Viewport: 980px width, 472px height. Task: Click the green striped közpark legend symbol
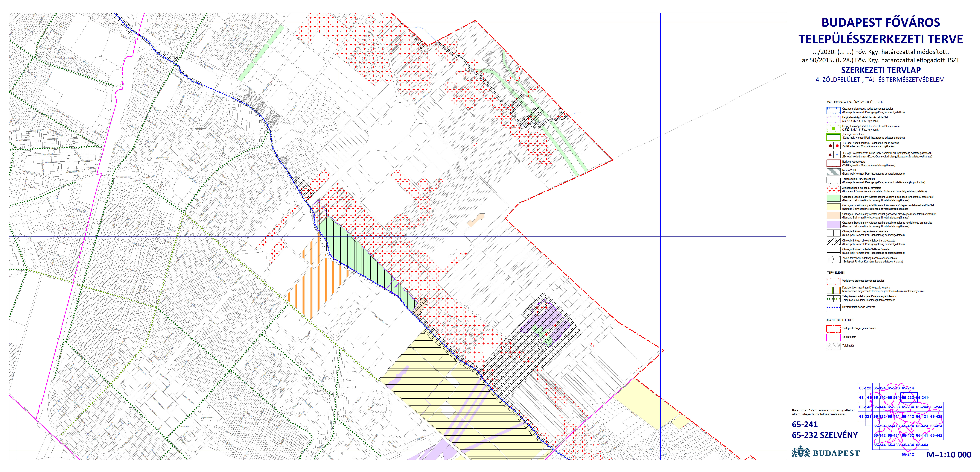[x=830, y=290]
